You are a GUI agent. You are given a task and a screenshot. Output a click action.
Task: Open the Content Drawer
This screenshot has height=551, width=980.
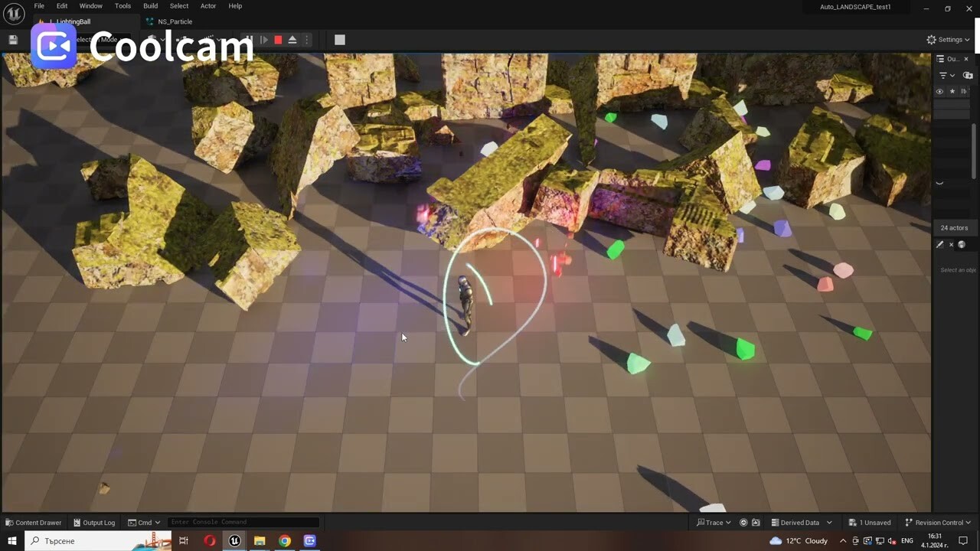click(x=34, y=522)
